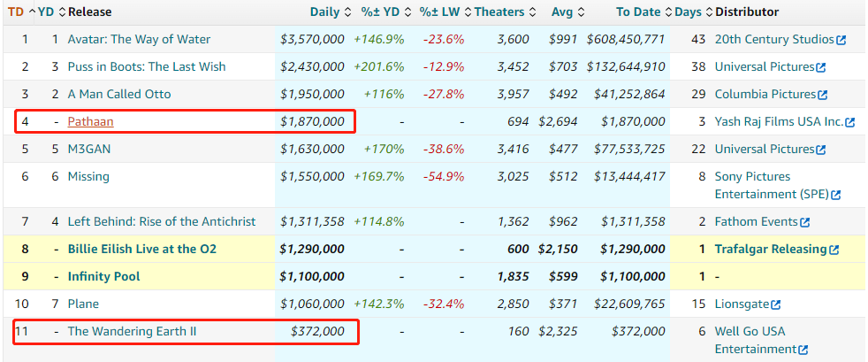The width and height of the screenshot is (868, 362).
Task: Click the Distributor column header
Action: tap(747, 12)
